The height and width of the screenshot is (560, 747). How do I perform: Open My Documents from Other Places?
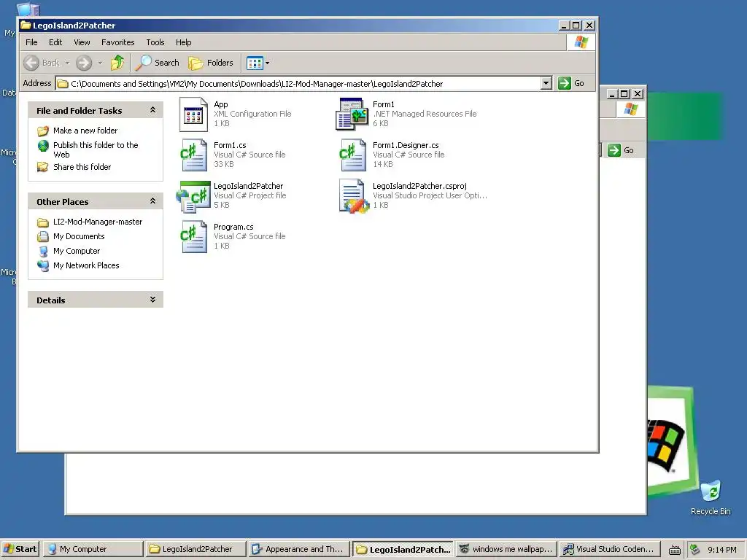pos(79,237)
